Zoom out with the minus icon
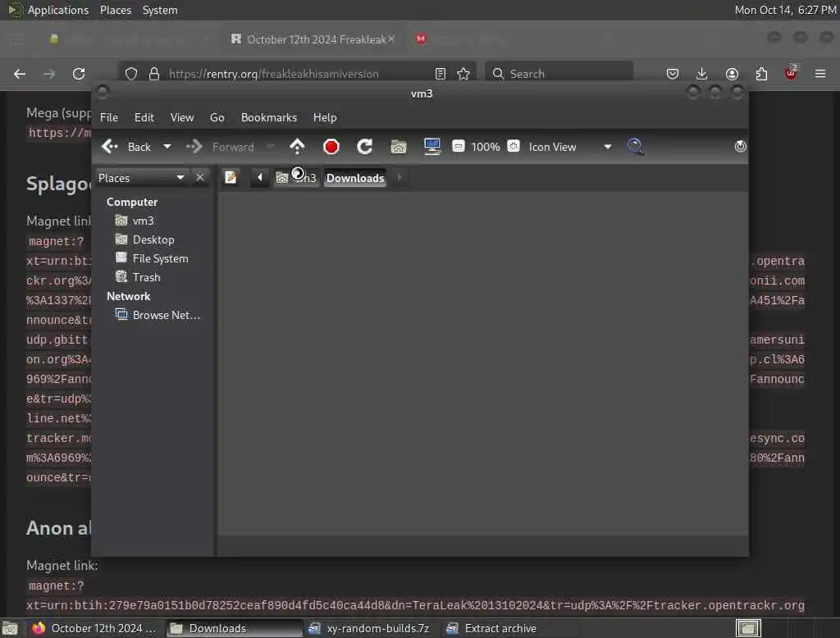 click(x=458, y=146)
